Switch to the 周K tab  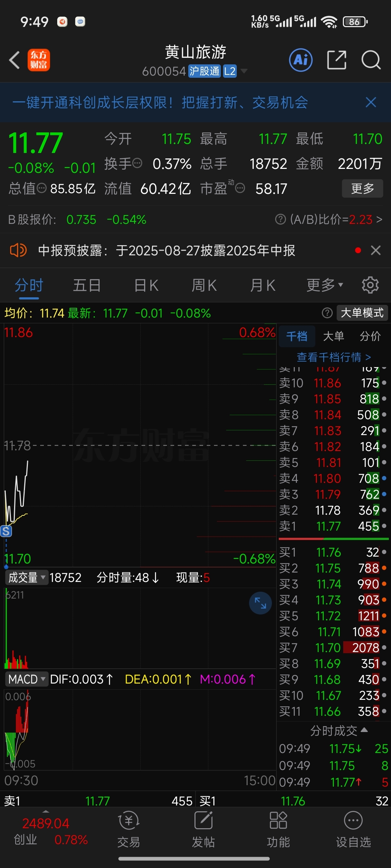(204, 285)
